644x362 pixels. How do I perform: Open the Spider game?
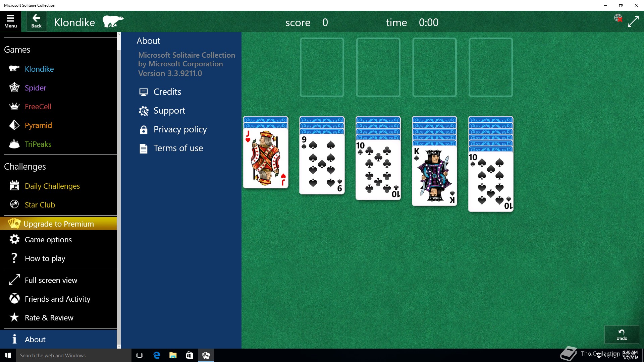[36, 87]
